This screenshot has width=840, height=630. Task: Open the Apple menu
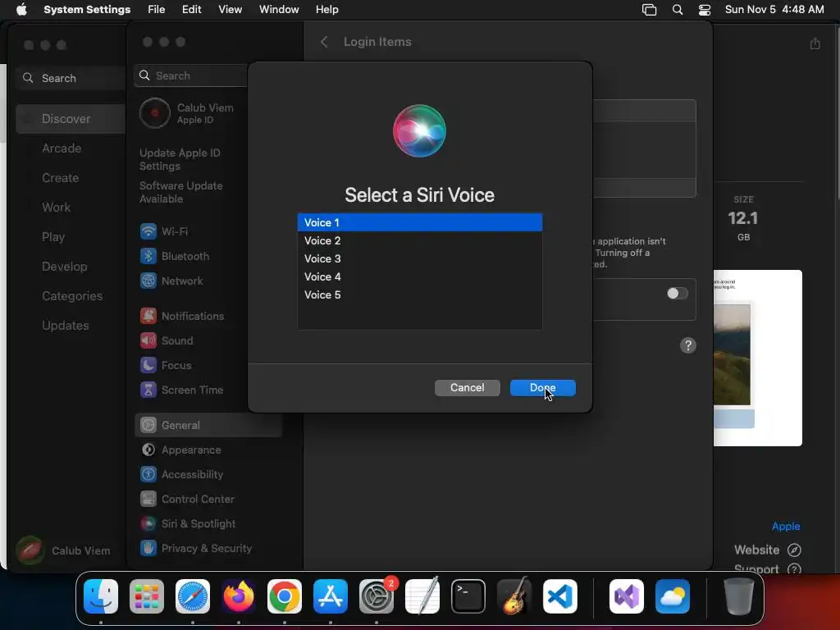click(21, 10)
